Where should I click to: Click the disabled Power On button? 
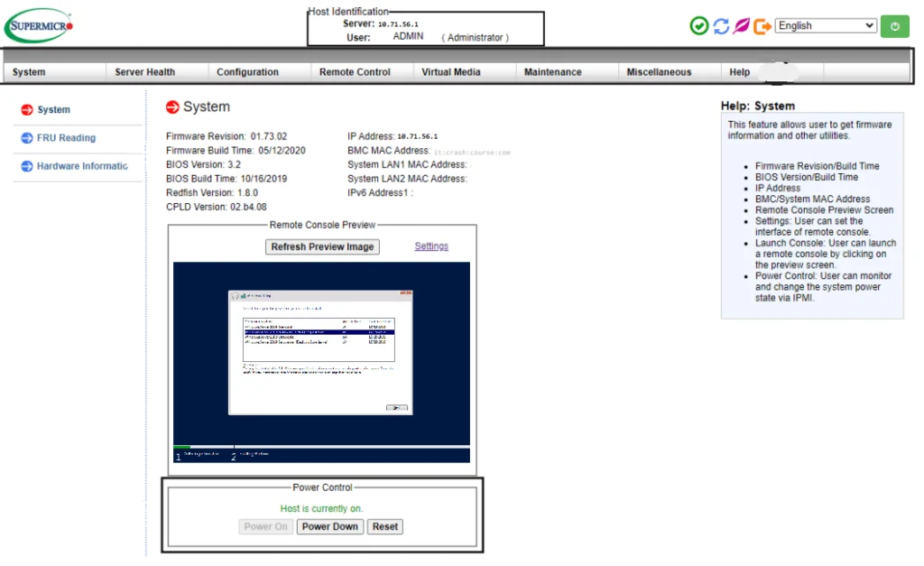point(266,526)
